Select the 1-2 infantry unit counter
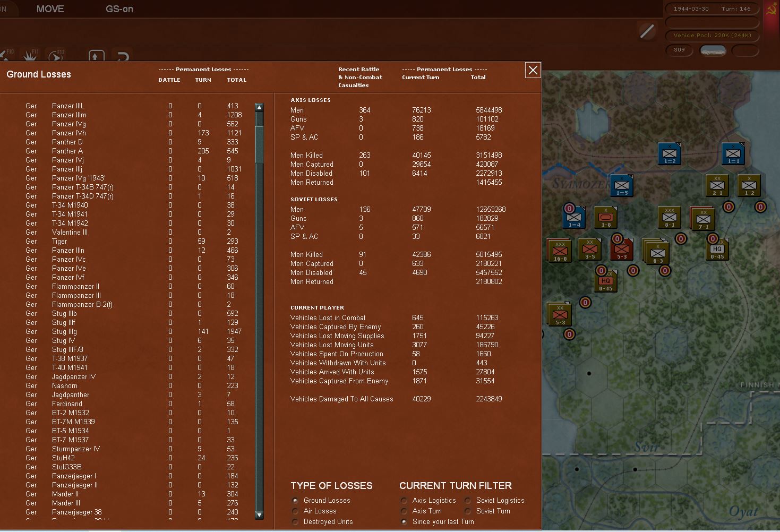The image size is (780, 532). 749,186
